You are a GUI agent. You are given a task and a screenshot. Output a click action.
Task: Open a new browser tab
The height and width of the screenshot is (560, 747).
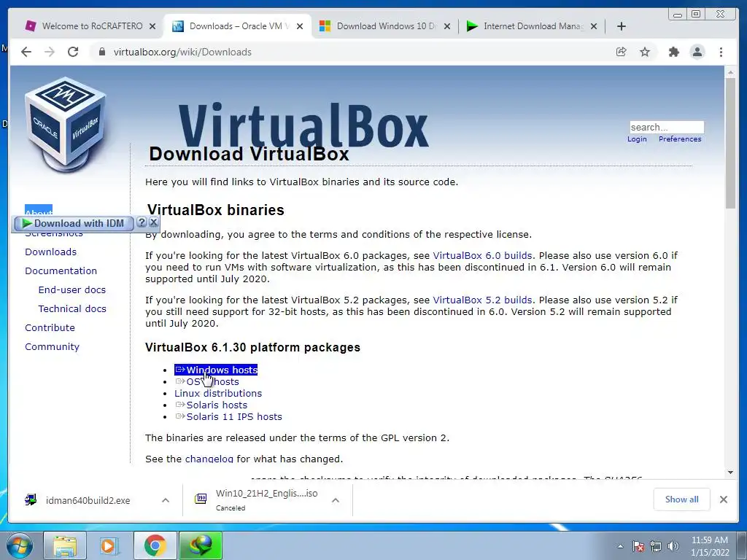622,26
